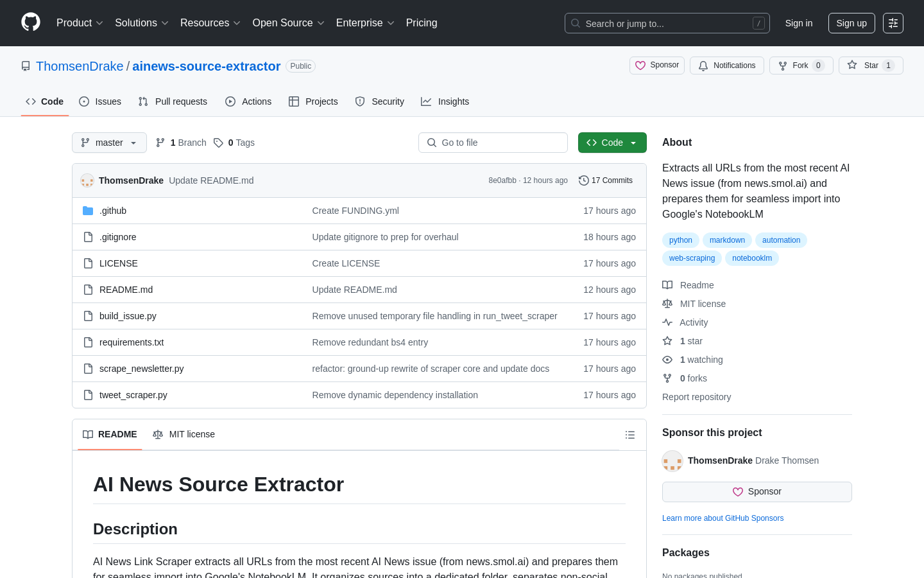View the 1 star stargazers link

coord(683,341)
